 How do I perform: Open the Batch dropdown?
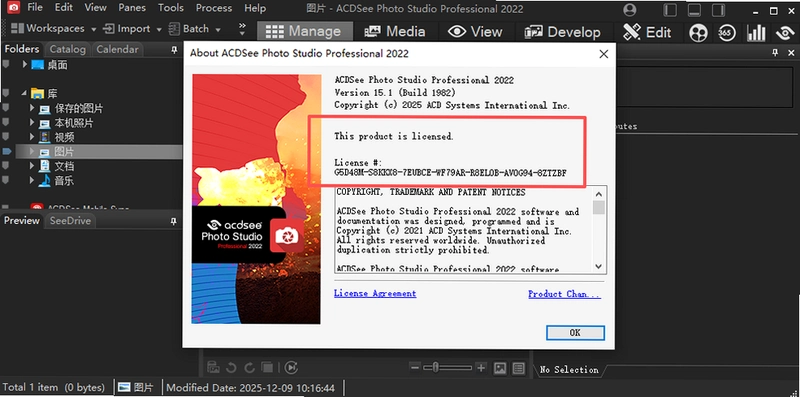[194, 29]
